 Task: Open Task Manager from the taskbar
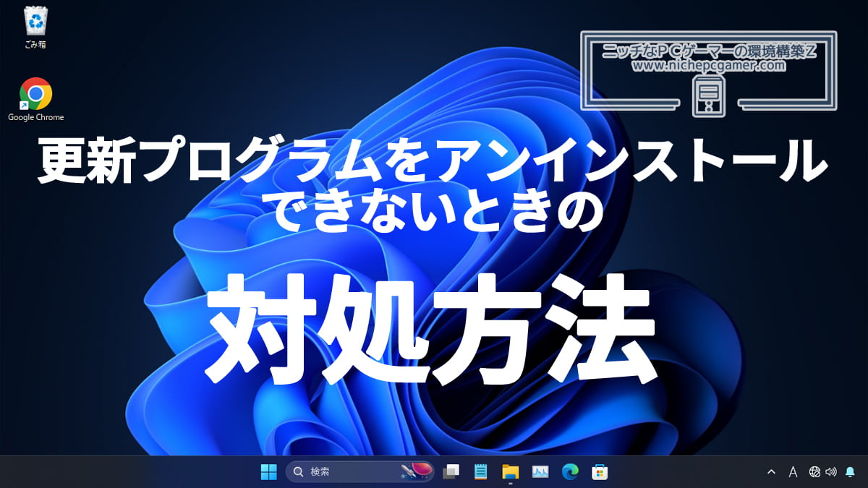[x=540, y=472]
